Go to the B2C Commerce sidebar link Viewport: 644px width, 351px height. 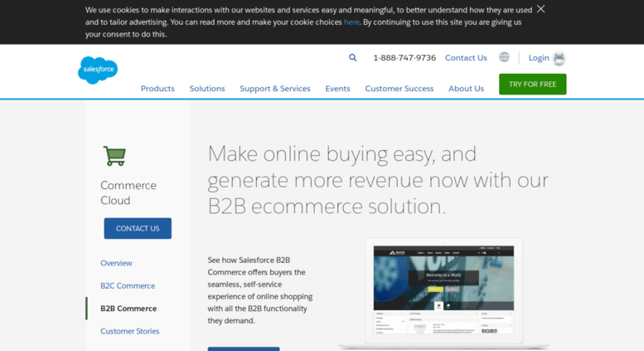128,285
